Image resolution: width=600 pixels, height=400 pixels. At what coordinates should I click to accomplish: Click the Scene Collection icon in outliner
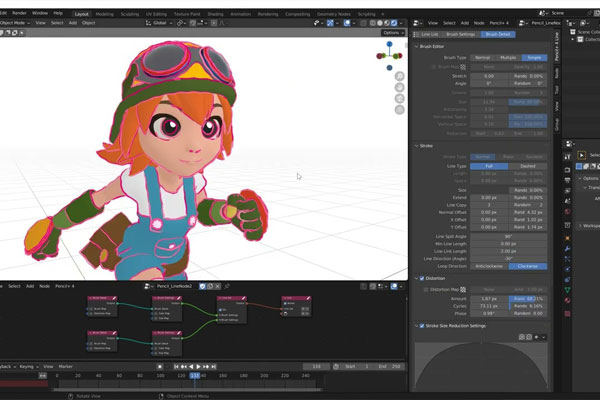(573, 32)
